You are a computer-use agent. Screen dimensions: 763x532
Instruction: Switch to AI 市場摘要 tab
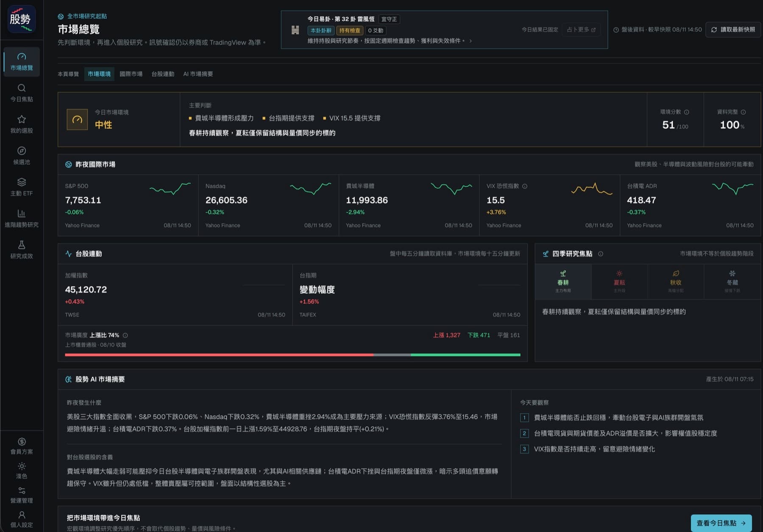(198, 74)
